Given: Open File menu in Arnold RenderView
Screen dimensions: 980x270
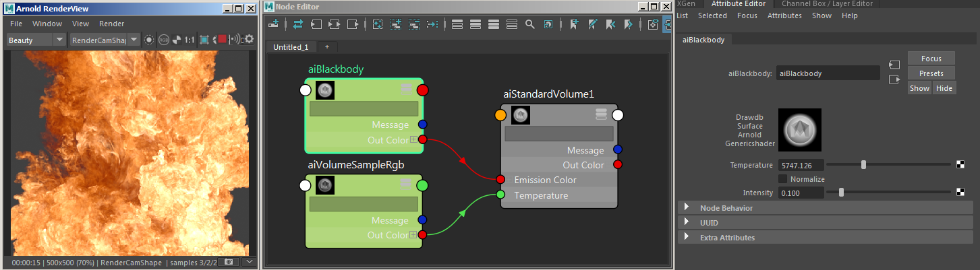Looking at the screenshot, I should pyautogui.click(x=16, y=24).
